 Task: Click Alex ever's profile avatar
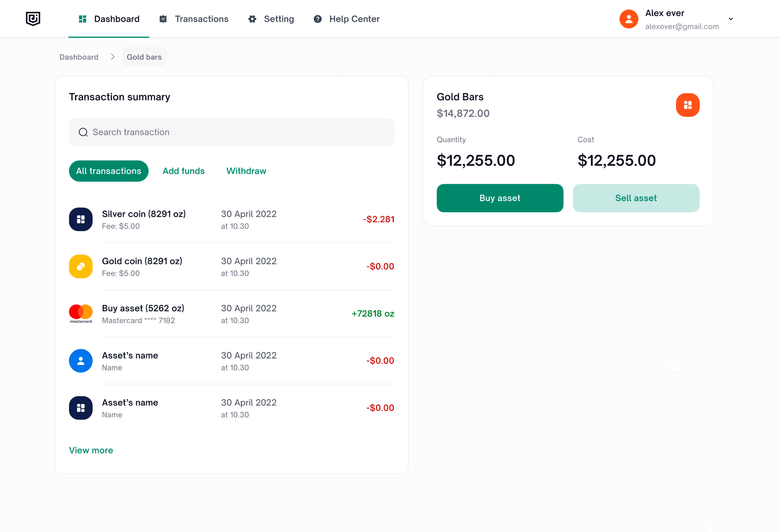coord(628,19)
